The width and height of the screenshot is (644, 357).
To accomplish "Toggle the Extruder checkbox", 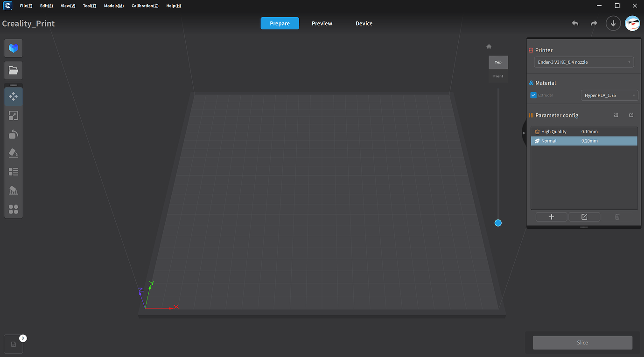I will click(x=533, y=95).
